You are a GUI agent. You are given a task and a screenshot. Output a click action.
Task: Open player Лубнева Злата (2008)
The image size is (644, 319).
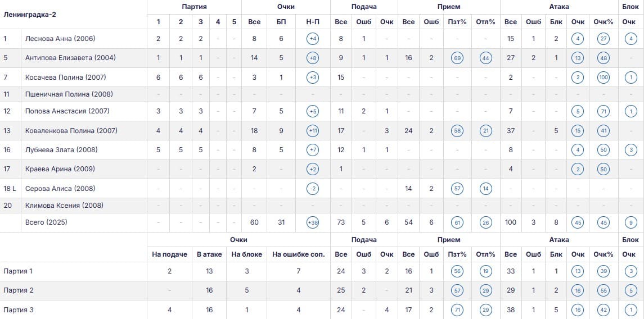[x=61, y=149]
